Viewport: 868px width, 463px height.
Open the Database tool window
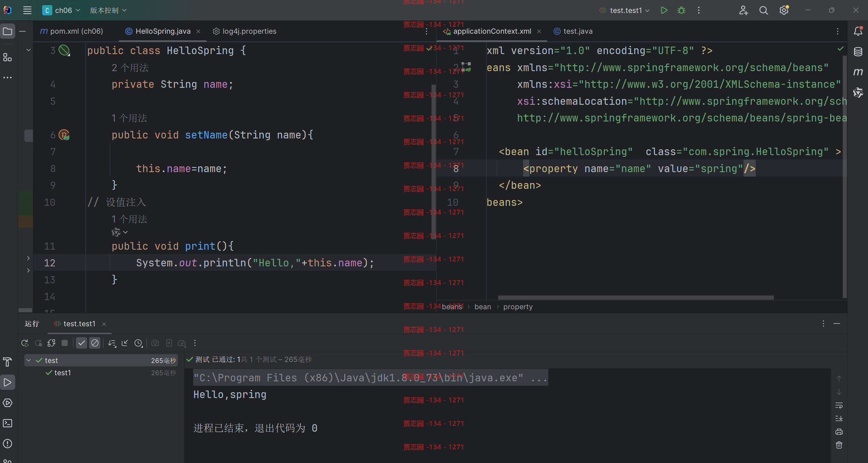858,52
